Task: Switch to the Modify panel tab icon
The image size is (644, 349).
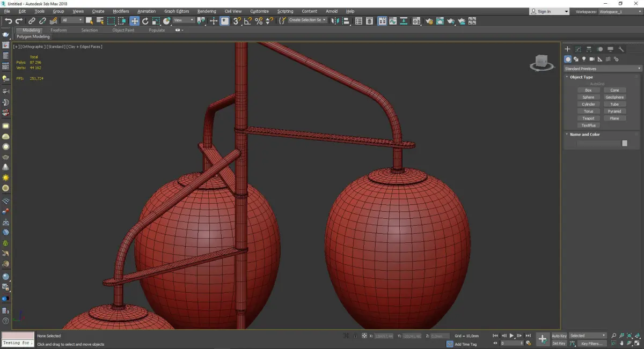Action: 578,49
